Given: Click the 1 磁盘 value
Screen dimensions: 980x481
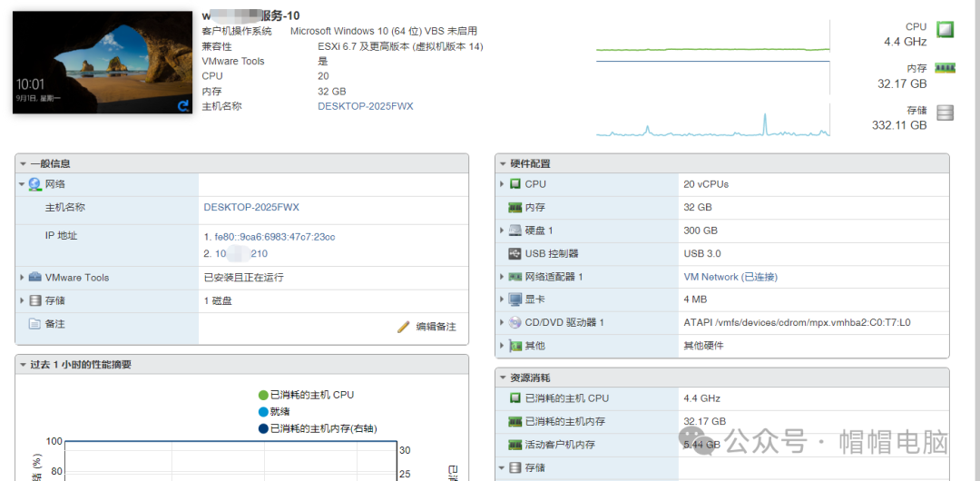Looking at the screenshot, I should (218, 300).
